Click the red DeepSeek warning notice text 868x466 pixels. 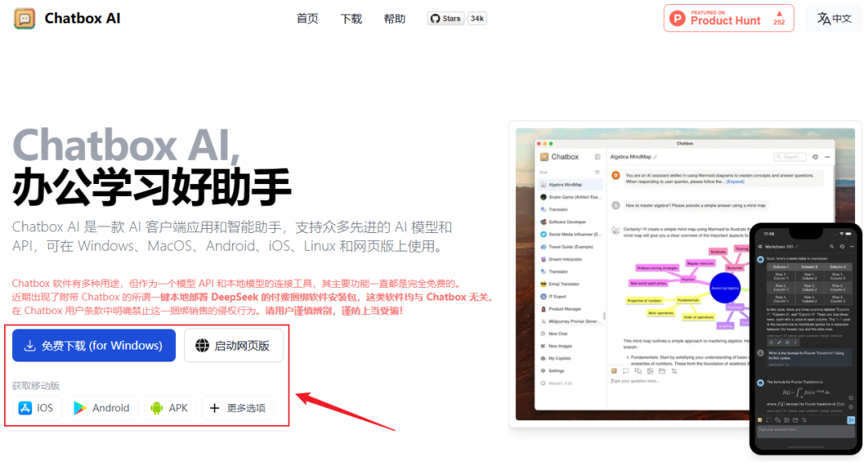click(x=253, y=297)
